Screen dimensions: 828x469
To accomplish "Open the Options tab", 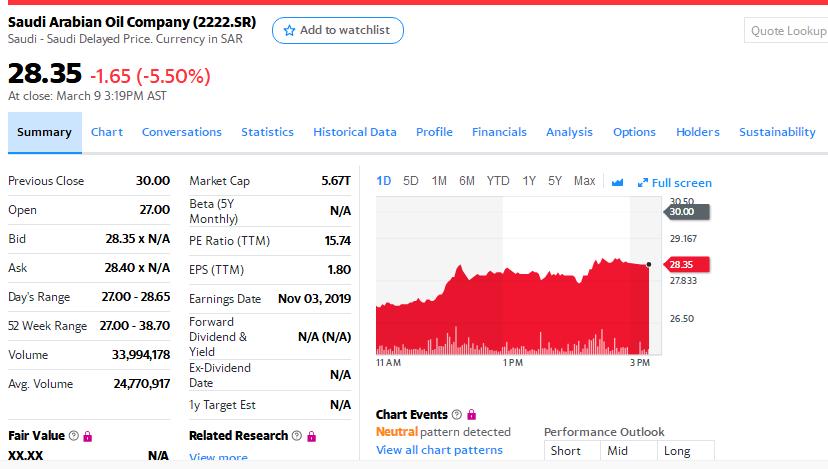I will tap(634, 132).
